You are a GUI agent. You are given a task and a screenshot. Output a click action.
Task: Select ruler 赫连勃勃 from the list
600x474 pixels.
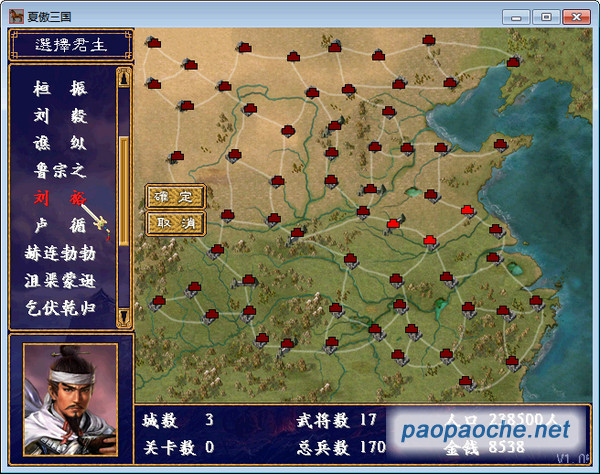click(60, 252)
